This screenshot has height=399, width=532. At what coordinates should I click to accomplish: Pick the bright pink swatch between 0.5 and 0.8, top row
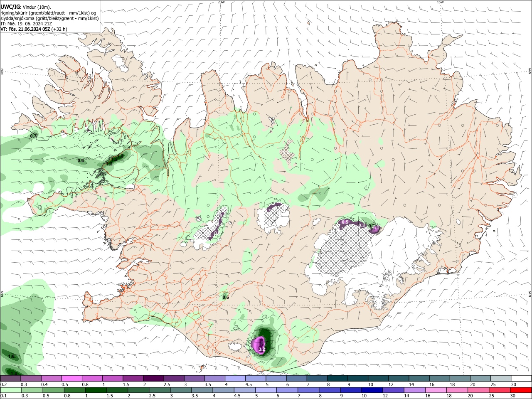(71, 379)
